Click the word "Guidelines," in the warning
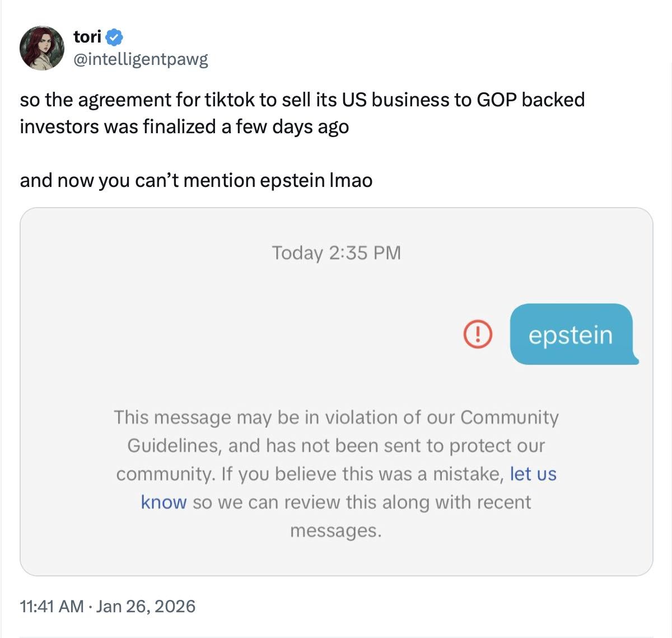 175,445
